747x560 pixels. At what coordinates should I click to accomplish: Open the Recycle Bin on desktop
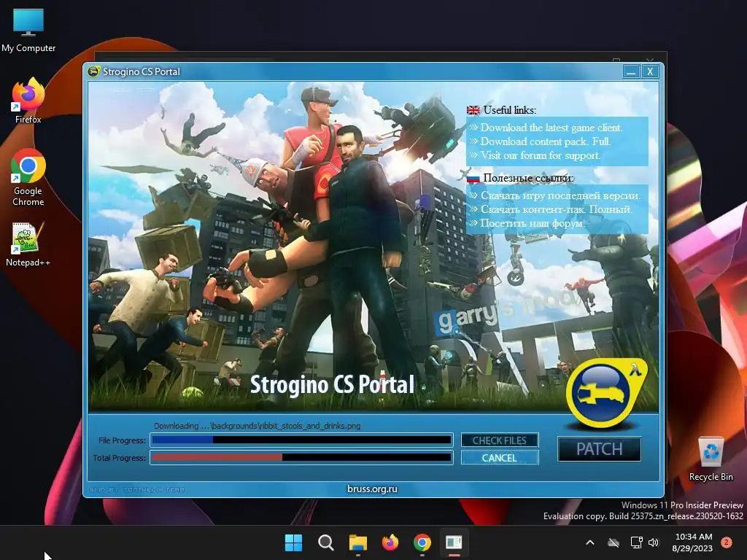coord(711,459)
